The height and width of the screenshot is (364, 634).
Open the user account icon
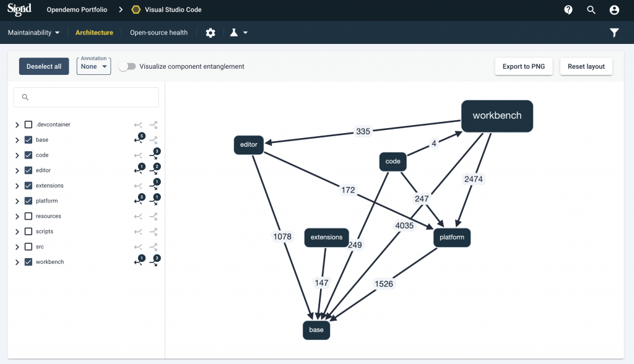614,10
